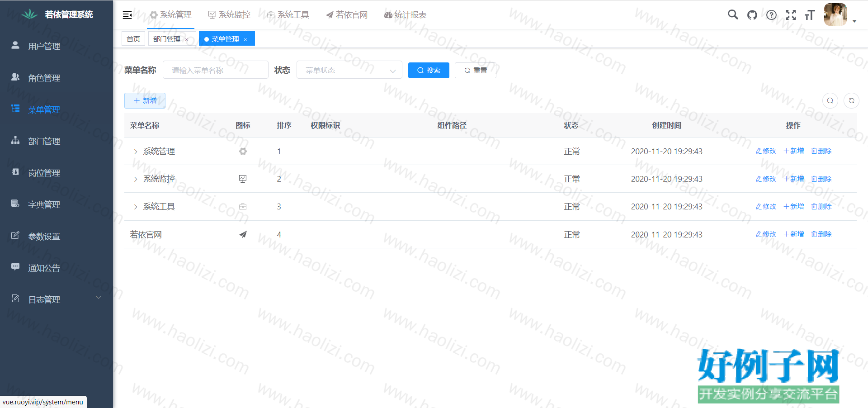This screenshot has height=408, width=868.
Task: Open the help documentation question icon
Action: [771, 15]
